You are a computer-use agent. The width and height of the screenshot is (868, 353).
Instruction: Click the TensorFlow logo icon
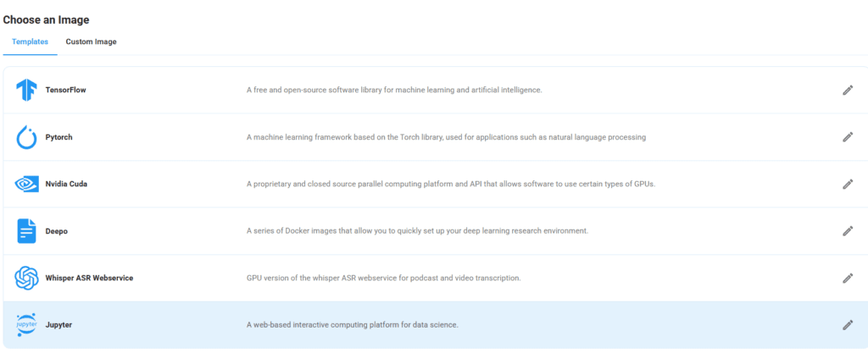click(27, 90)
